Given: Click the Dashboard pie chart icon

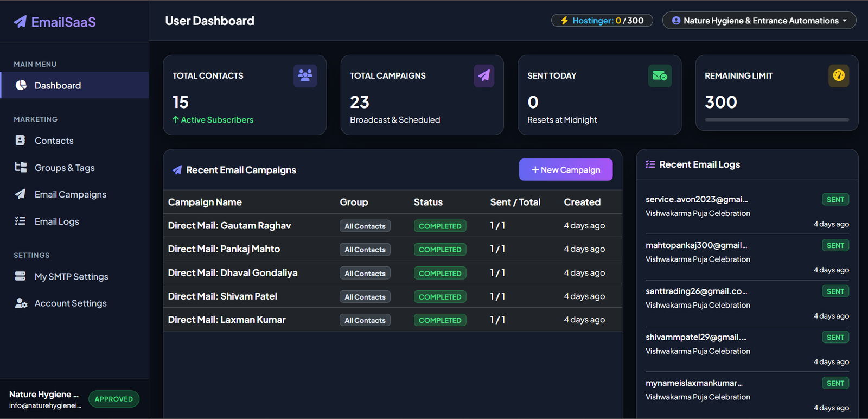Looking at the screenshot, I should tap(21, 85).
